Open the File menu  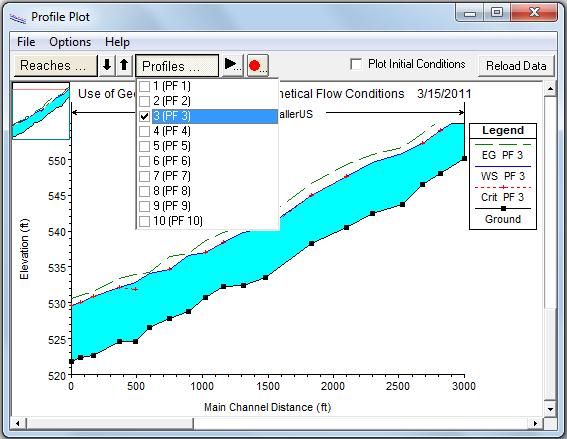[26, 42]
